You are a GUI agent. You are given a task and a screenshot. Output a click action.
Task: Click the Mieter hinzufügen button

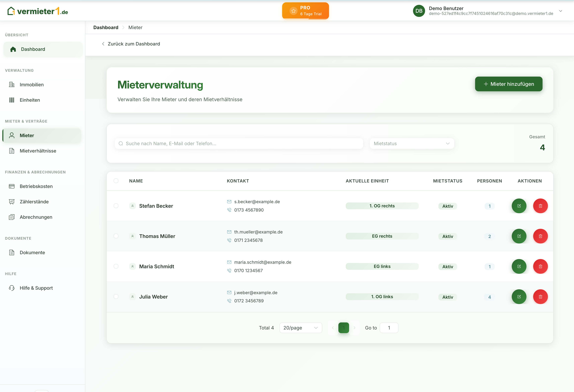pos(509,84)
